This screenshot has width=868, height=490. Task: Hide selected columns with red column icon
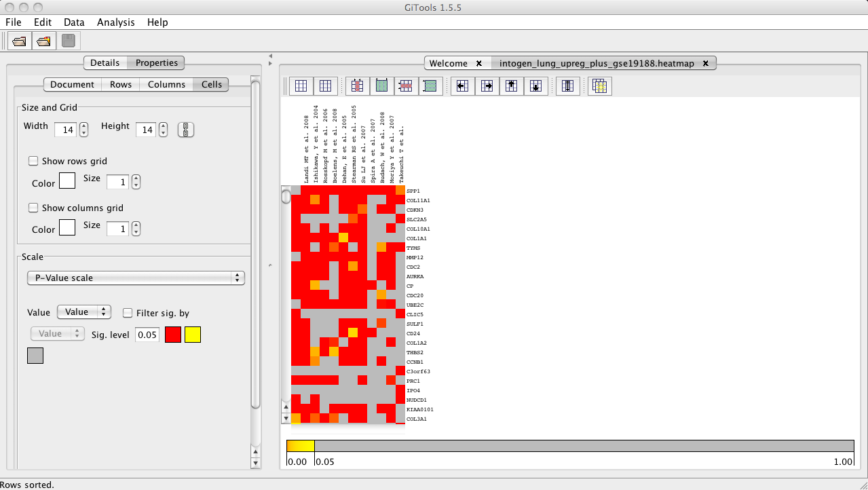coord(358,86)
